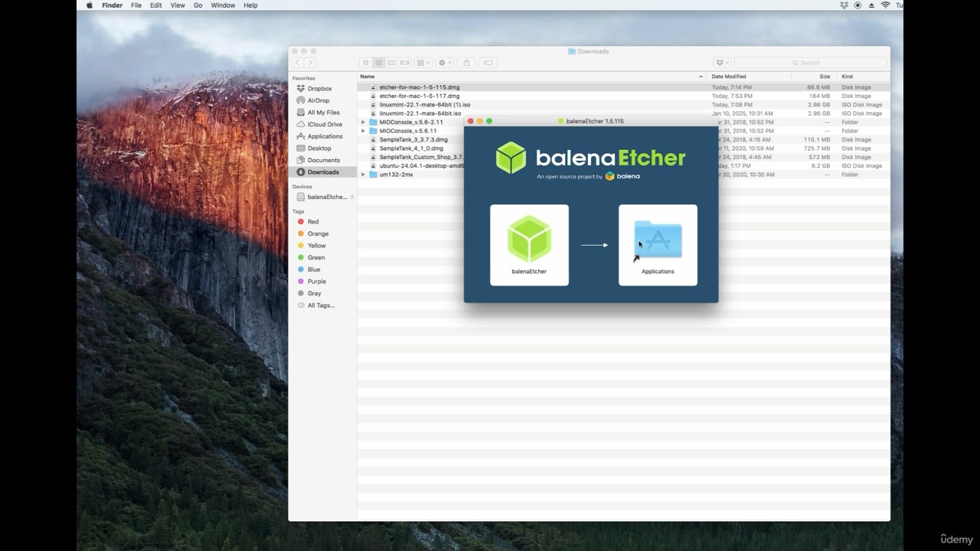Image resolution: width=980 pixels, height=551 pixels.
Task: Open the Action gear dropdown in Finder toolbar
Action: (x=445, y=63)
